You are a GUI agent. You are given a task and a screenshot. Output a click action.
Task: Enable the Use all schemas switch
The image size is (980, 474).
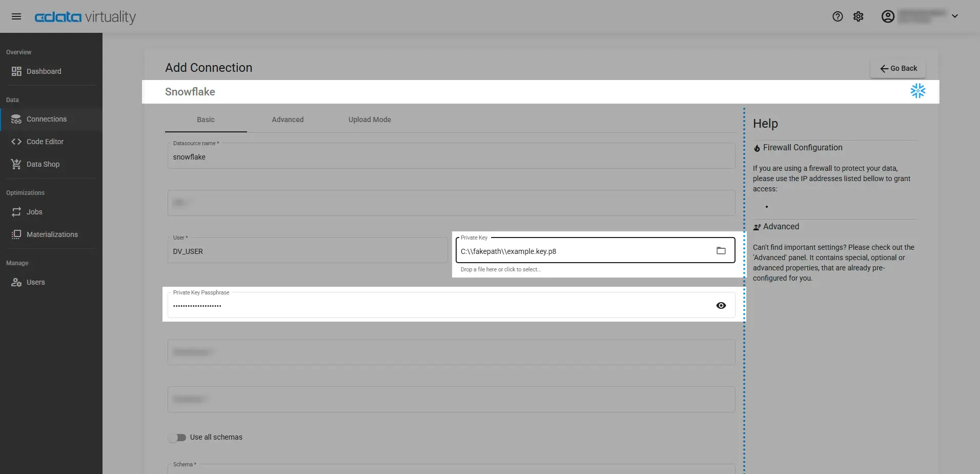(177, 438)
